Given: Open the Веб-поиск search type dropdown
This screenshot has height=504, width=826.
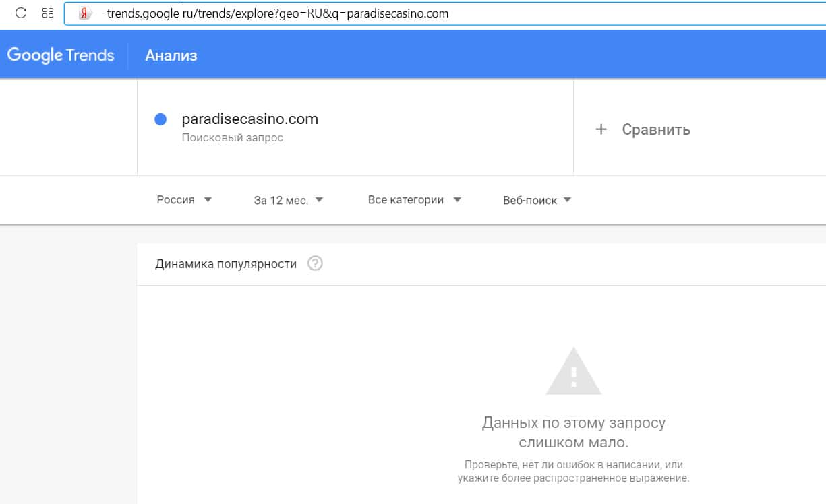Looking at the screenshot, I should (x=537, y=200).
